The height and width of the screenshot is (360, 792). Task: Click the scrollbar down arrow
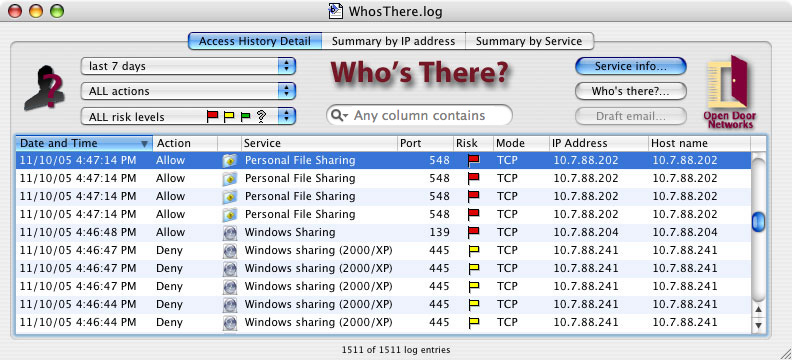(x=758, y=326)
